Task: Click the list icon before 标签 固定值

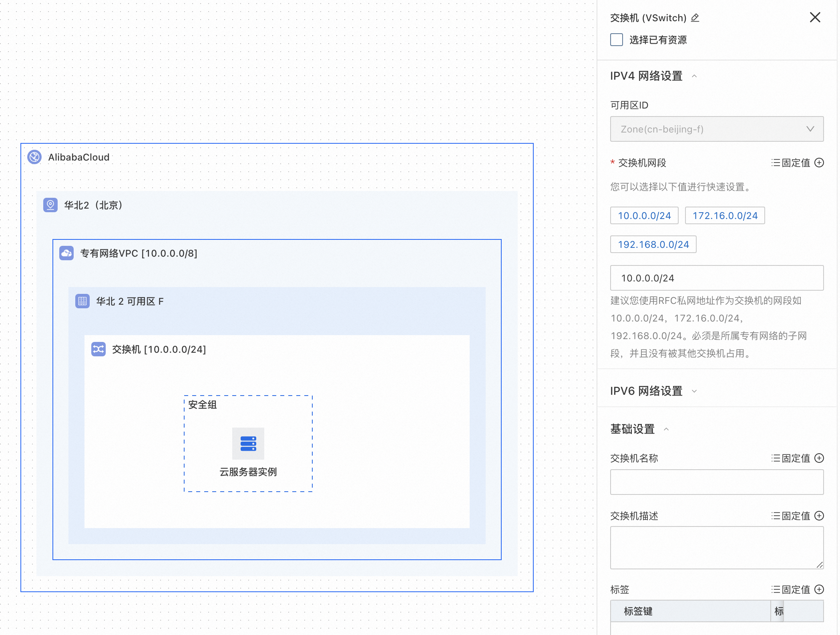Action: [x=776, y=589]
